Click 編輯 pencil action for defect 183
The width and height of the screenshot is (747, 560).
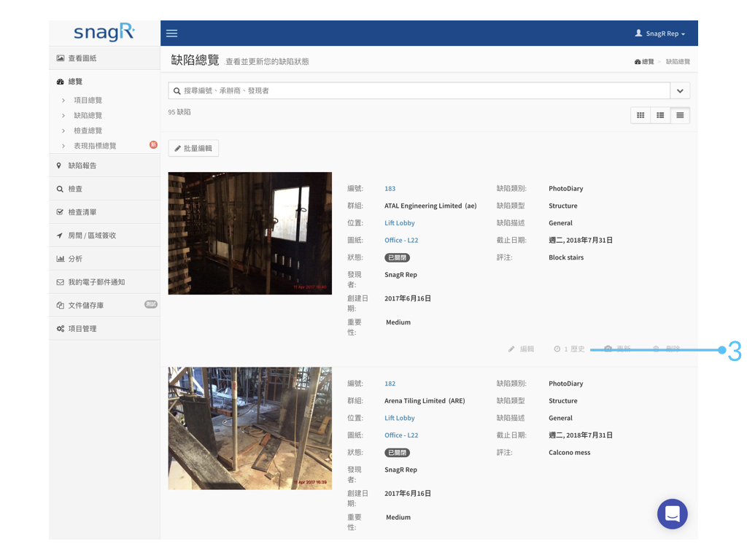pyautogui.click(x=521, y=349)
